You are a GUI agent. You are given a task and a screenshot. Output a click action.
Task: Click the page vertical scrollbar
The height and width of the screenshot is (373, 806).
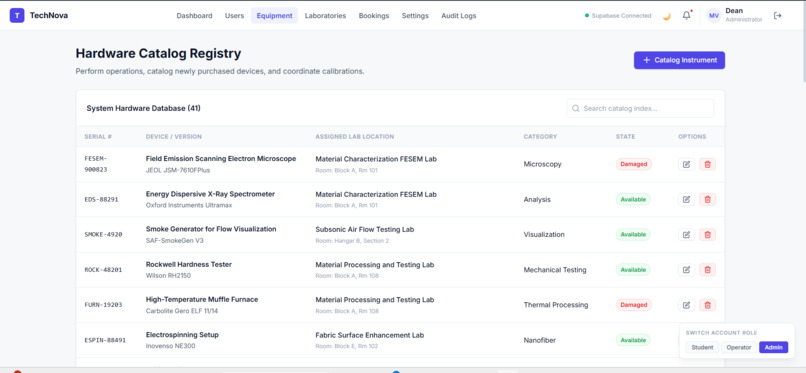tap(803, 41)
